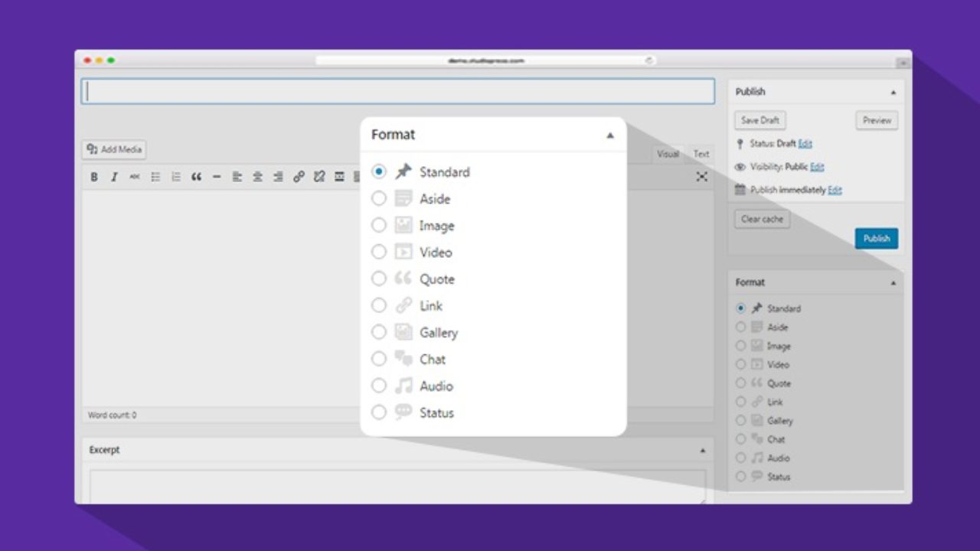Image resolution: width=980 pixels, height=551 pixels.
Task: Align text left
Action: coord(237,177)
